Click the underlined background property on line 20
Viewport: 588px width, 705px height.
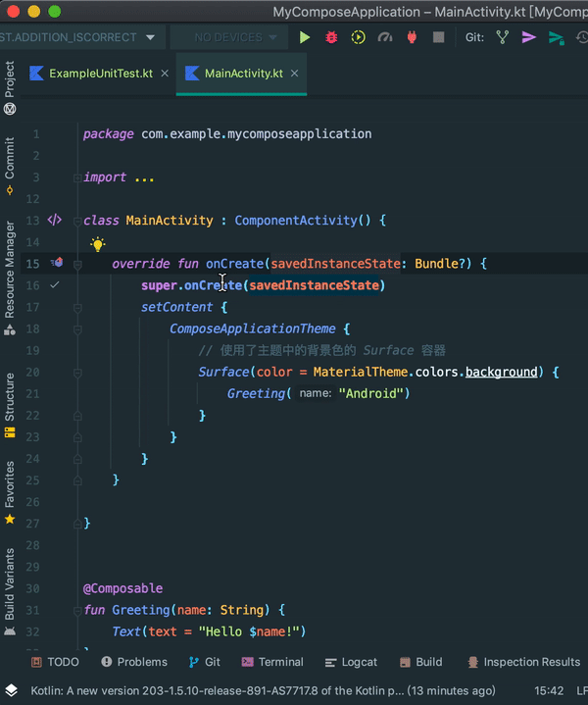coord(501,372)
